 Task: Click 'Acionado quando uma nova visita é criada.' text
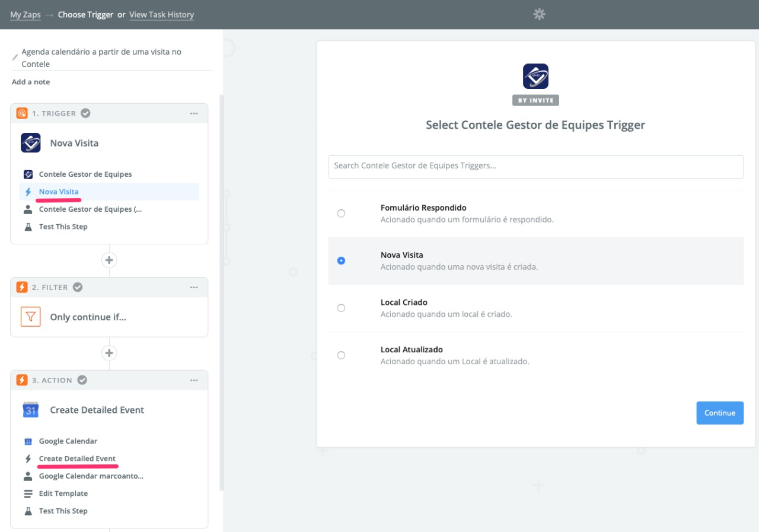coord(459,267)
